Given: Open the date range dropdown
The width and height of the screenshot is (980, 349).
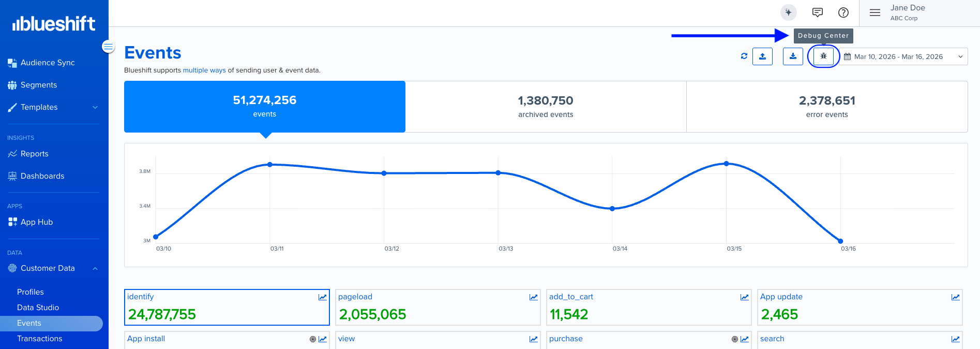Looking at the screenshot, I should (903, 56).
